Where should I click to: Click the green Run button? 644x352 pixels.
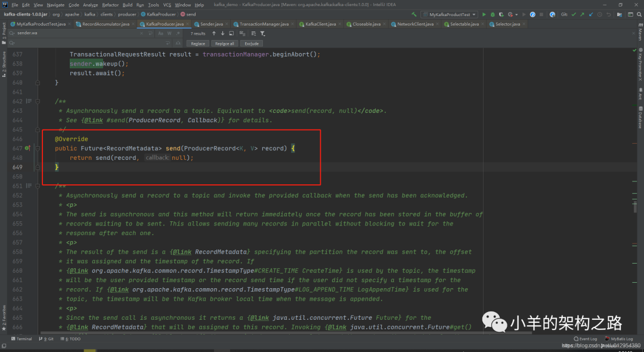tap(484, 14)
